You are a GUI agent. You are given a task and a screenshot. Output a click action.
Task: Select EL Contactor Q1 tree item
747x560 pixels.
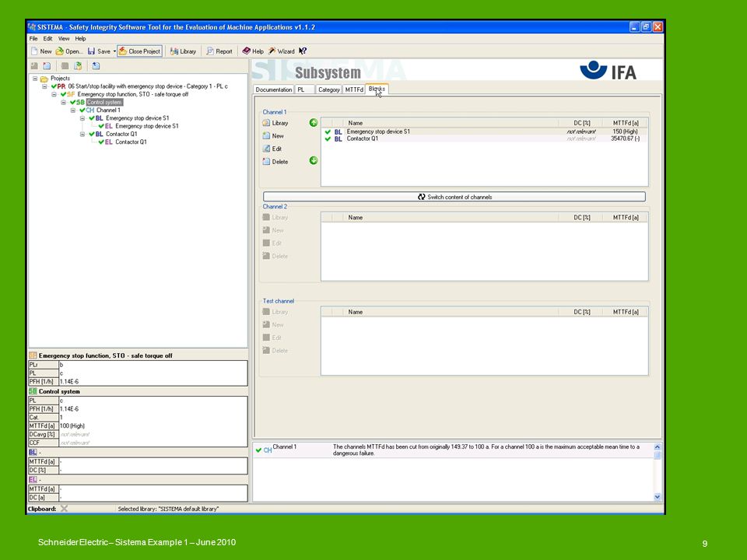click(x=122, y=142)
